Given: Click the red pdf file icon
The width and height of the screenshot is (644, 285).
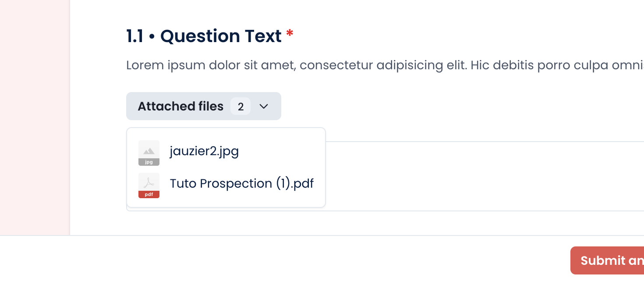Looking at the screenshot, I should click(x=149, y=185).
